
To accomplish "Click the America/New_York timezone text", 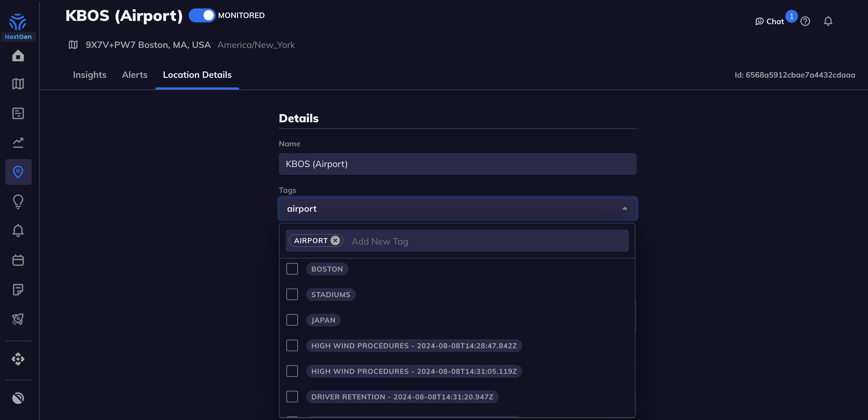I will 256,45.
